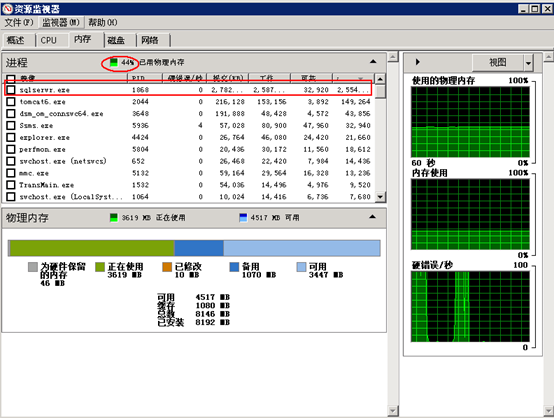Click the Resource Monitor title bar icon

pyautogui.click(x=8, y=8)
